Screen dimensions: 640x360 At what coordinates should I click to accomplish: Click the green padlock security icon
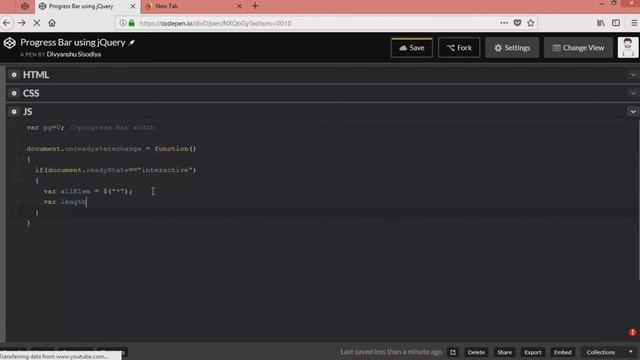click(x=131, y=23)
